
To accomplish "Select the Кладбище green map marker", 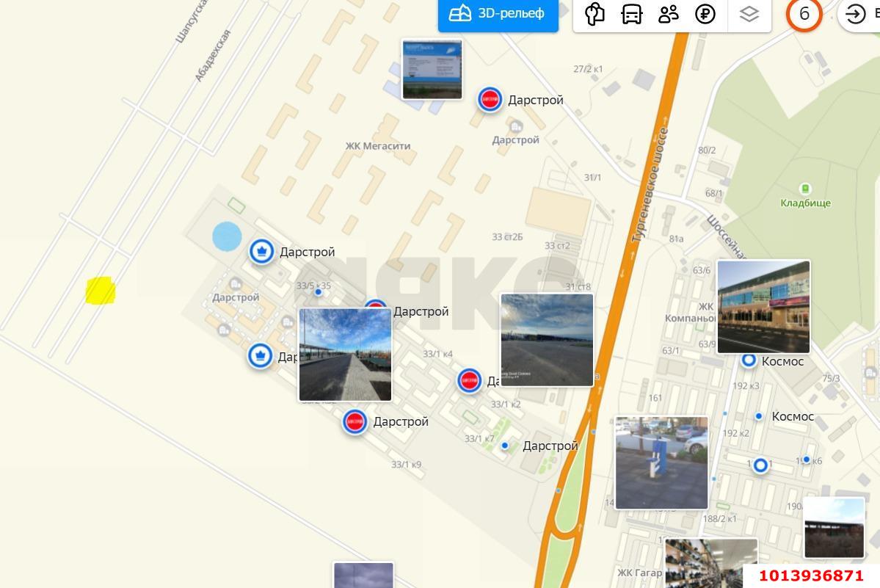I will [805, 189].
